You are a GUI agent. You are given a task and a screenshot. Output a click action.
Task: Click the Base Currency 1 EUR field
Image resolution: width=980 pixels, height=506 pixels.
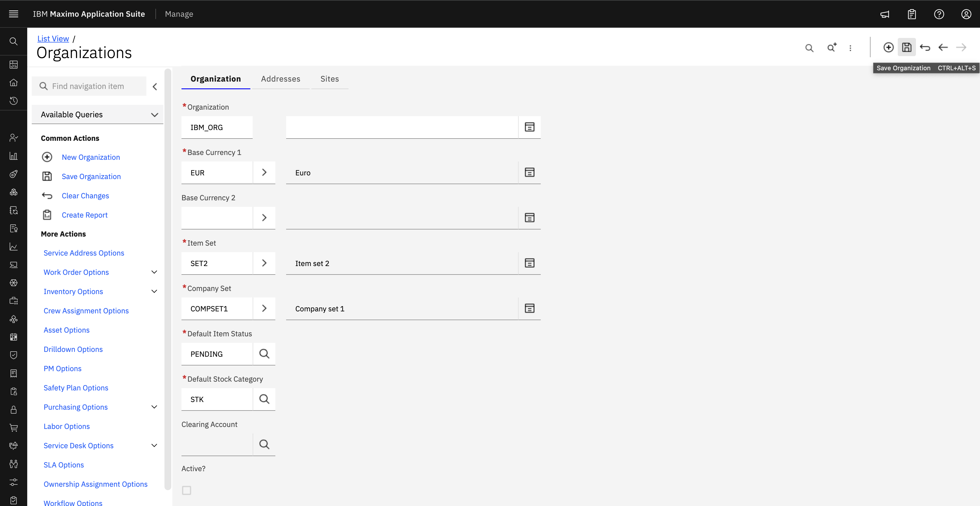[x=217, y=172]
